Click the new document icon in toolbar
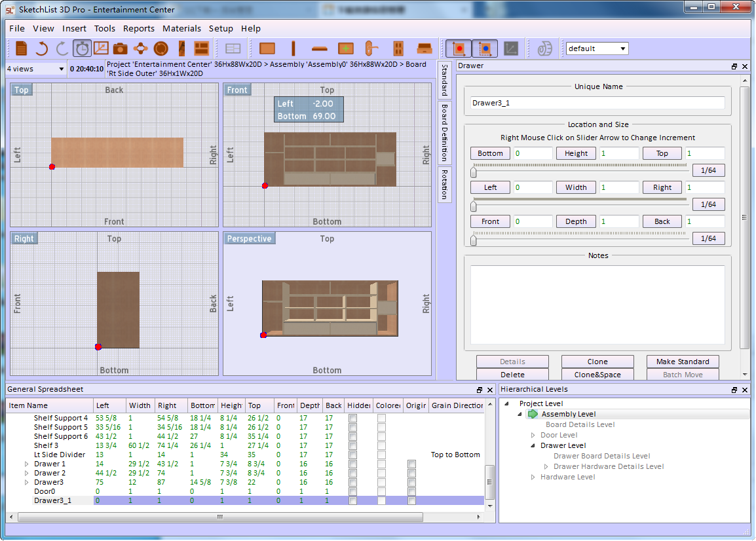This screenshot has width=756, height=541. 22,48
